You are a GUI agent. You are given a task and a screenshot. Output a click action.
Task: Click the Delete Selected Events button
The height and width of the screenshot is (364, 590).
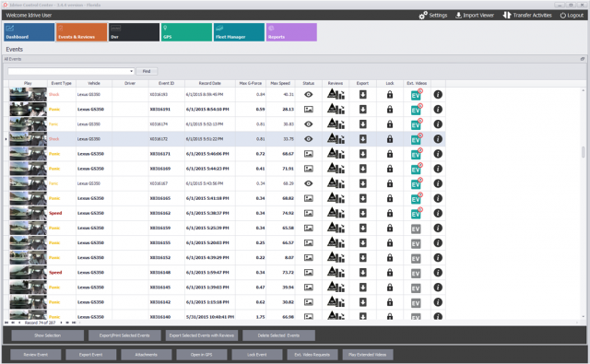tap(278, 335)
